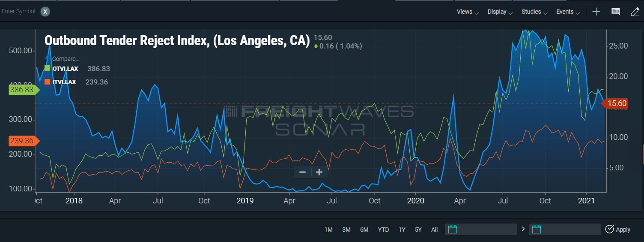The height and width of the screenshot is (242, 644).
Task: Choose the 5Y time range
Action: [x=418, y=230]
